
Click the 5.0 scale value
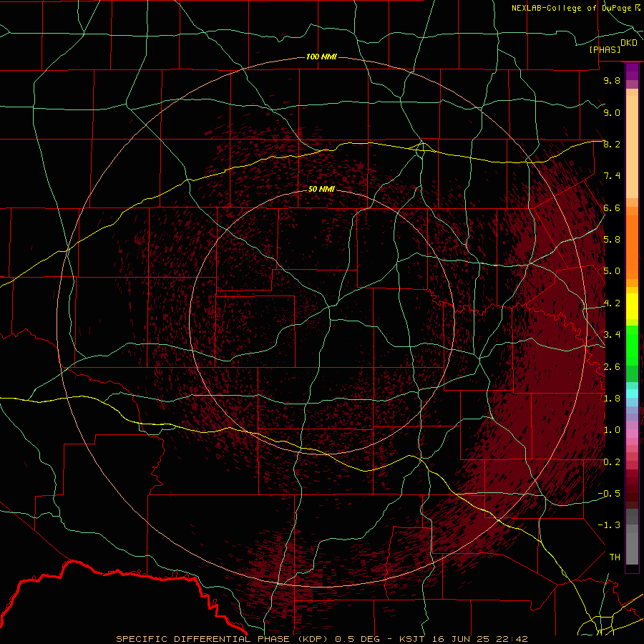pos(612,271)
